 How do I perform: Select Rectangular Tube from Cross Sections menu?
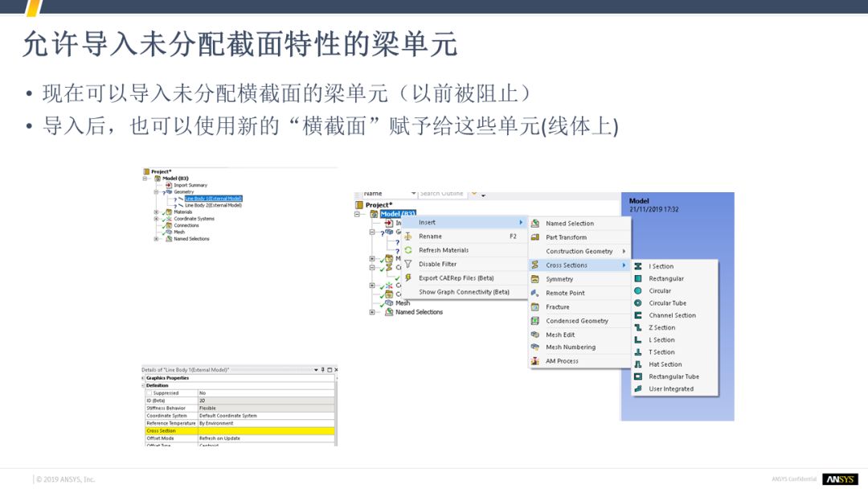tap(674, 376)
